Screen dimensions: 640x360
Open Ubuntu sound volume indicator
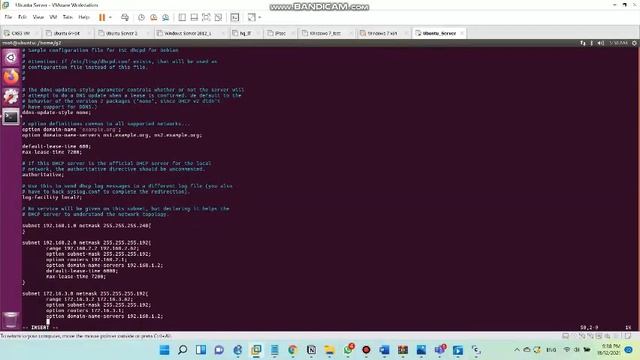[x=600, y=43]
